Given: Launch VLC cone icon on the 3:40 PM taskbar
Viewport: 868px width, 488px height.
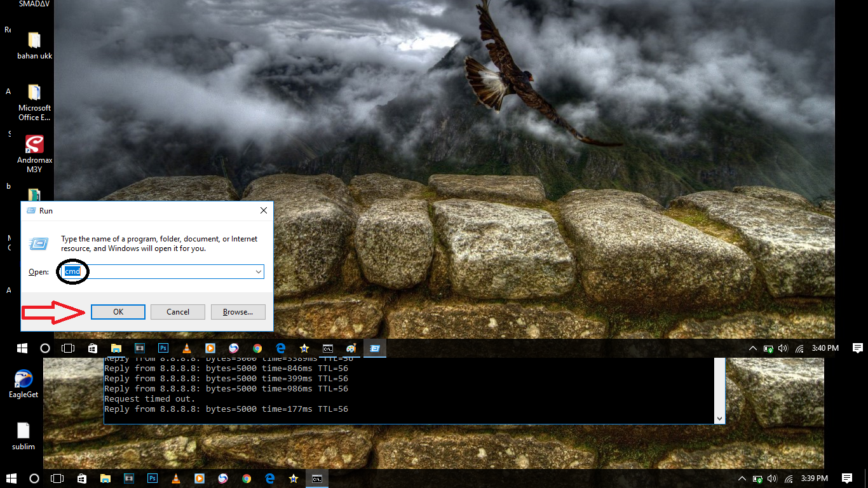Looking at the screenshot, I should 186,348.
